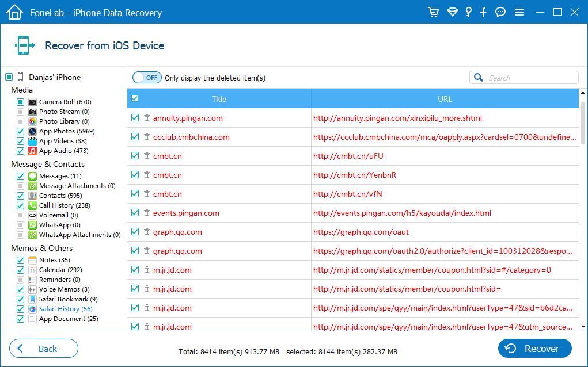Click the Safari Bookmark icon
The width and height of the screenshot is (588, 367).
tap(33, 299)
